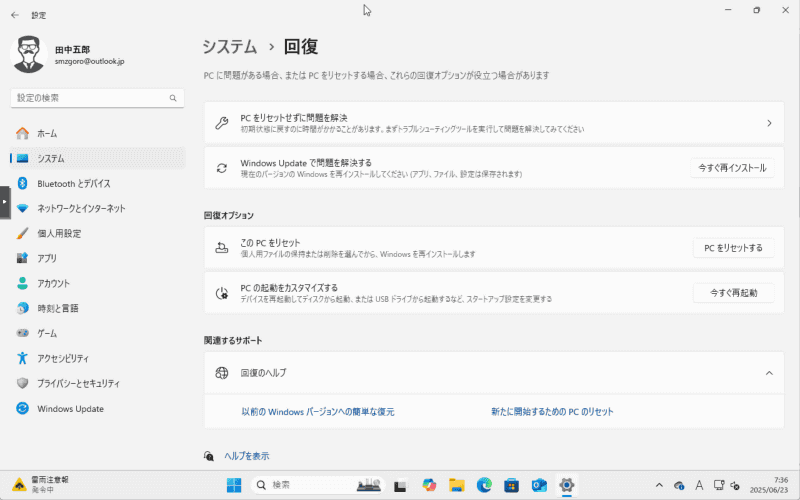Screen dimensions: 800x500
Task: Click the back arrow in settings title bar
Action: click(x=15, y=15)
